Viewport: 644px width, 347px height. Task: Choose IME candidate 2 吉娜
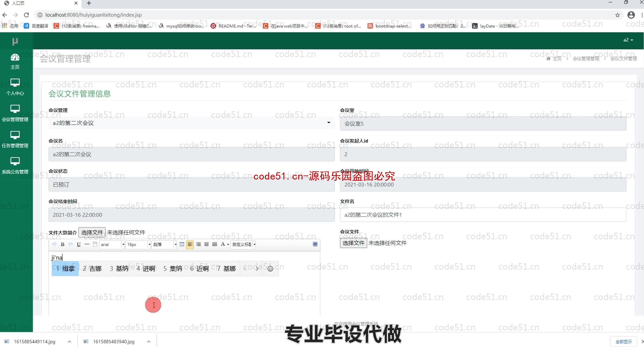click(92, 269)
